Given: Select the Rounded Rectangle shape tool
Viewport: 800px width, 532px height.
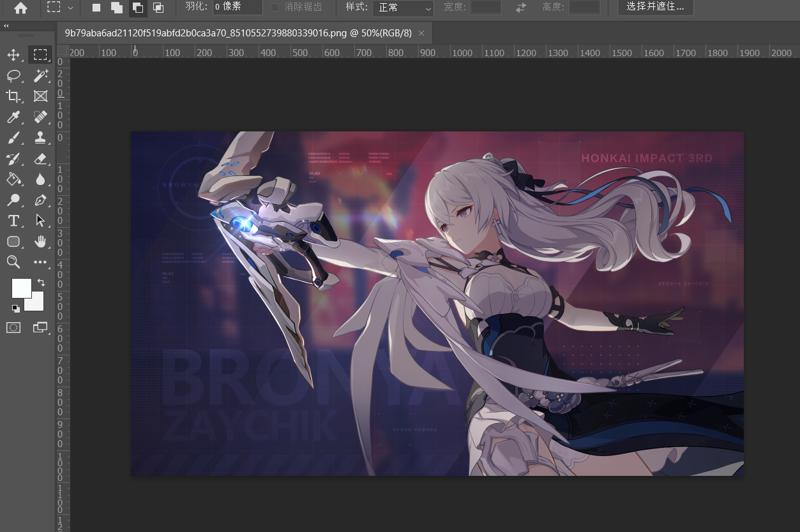Looking at the screenshot, I should pos(13,241).
